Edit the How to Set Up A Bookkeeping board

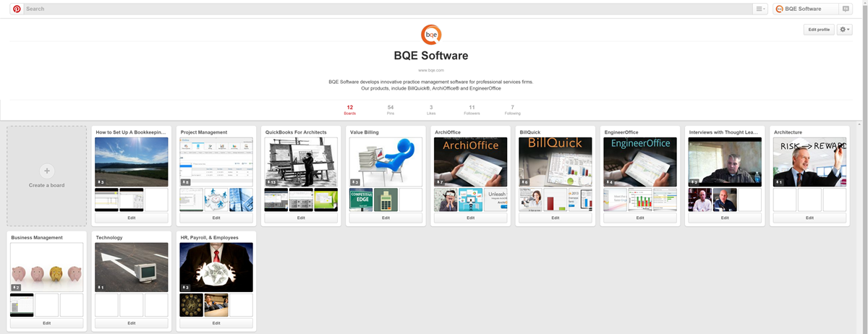(132, 218)
